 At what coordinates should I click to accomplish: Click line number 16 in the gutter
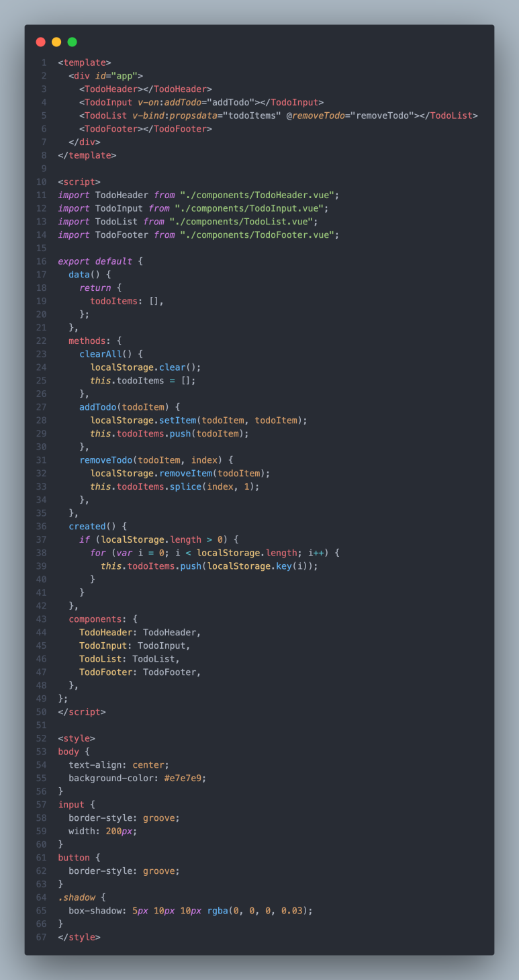pyautogui.click(x=42, y=261)
